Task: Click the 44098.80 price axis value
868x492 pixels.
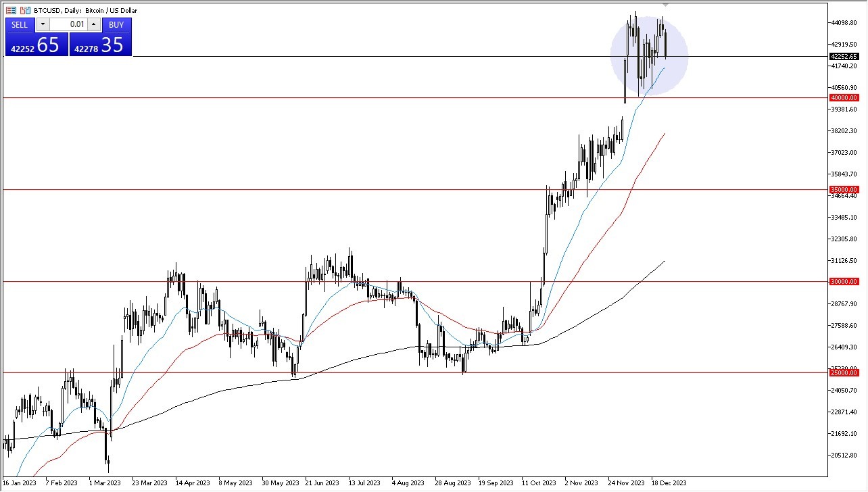Action: [x=844, y=23]
